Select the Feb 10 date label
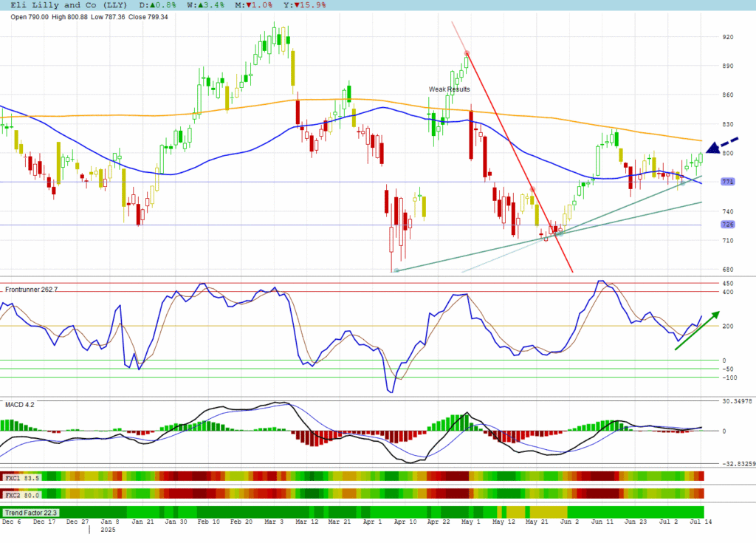Image resolution: width=756 pixels, height=543 pixels. click(208, 522)
